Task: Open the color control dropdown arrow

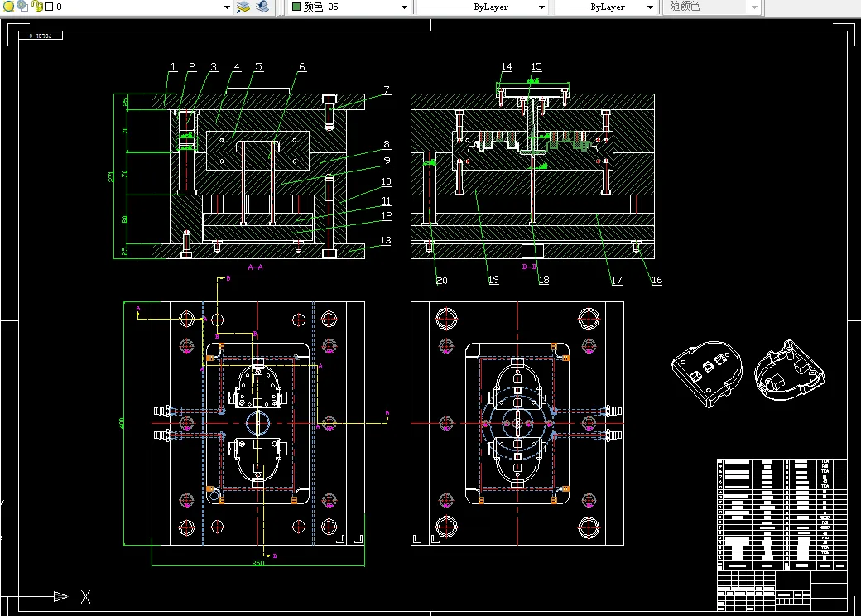Action: point(404,7)
